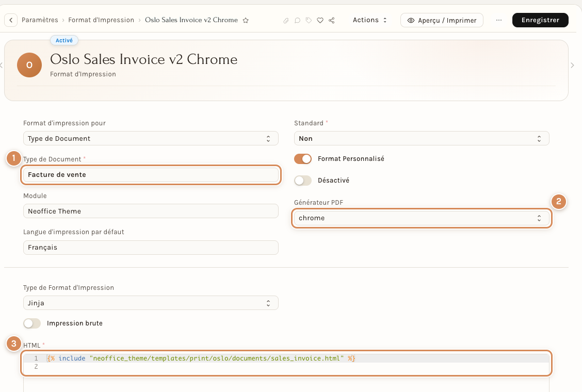Click the Activé status badge
The image size is (582, 392).
[x=64, y=40]
